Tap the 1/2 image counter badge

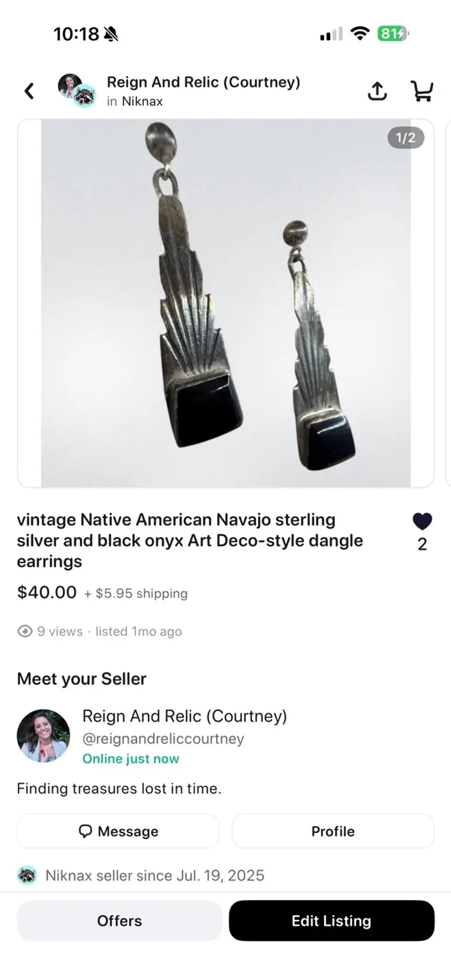[405, 138]
